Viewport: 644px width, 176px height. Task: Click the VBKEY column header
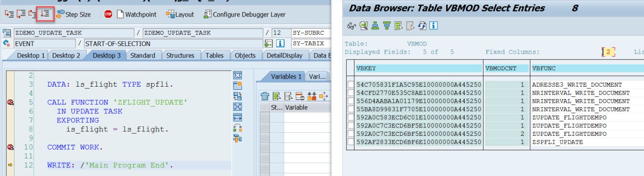tap(419, 68)
